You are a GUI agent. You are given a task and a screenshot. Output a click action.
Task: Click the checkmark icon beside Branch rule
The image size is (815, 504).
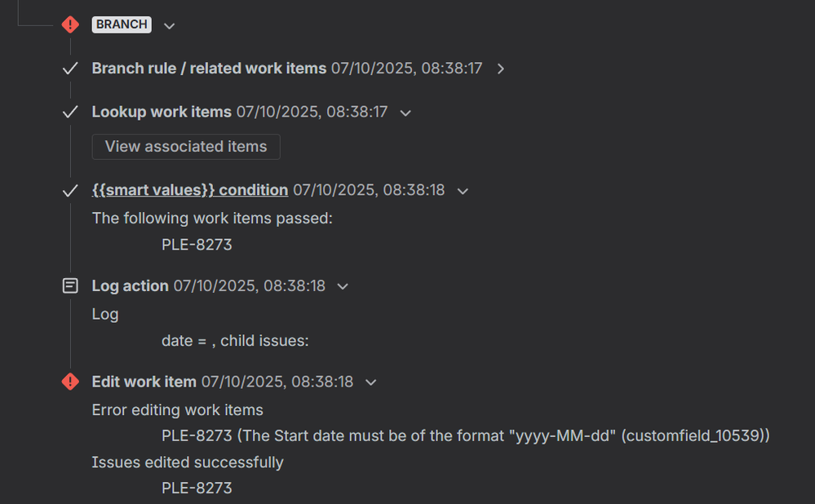(x=70, y=69)
